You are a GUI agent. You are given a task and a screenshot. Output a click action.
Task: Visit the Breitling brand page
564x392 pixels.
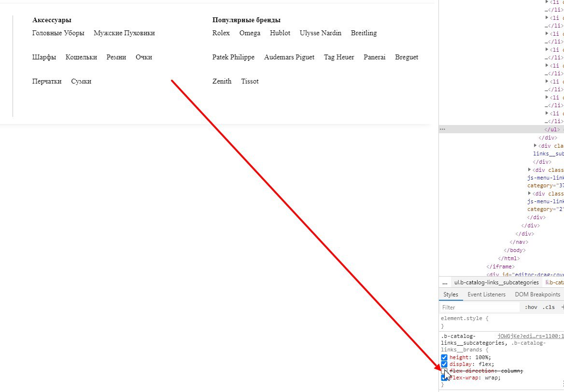(364, 33)
